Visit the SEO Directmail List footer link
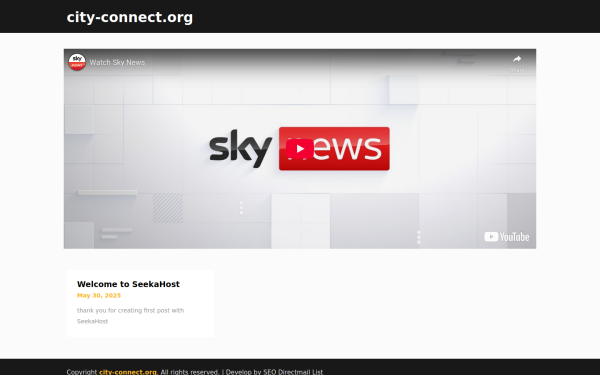 point(293,372)
